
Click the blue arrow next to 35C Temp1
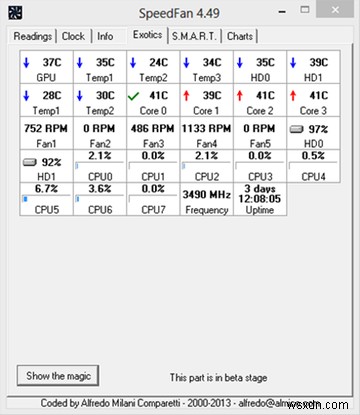point(79,62)
